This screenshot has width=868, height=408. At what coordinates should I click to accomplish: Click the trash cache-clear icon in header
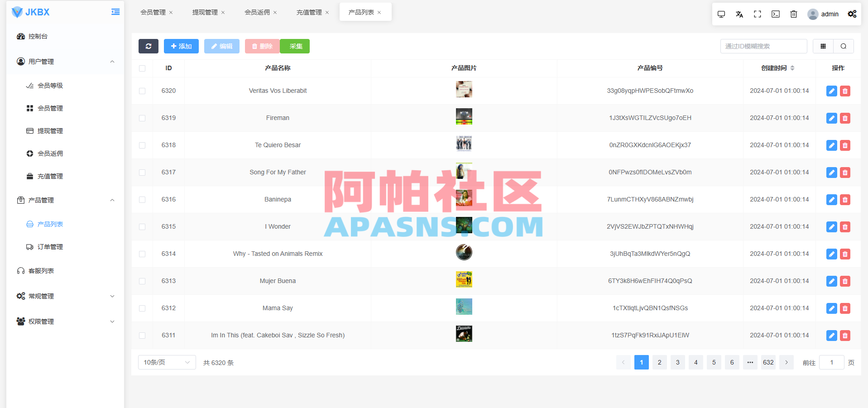[x=794, y=14]
